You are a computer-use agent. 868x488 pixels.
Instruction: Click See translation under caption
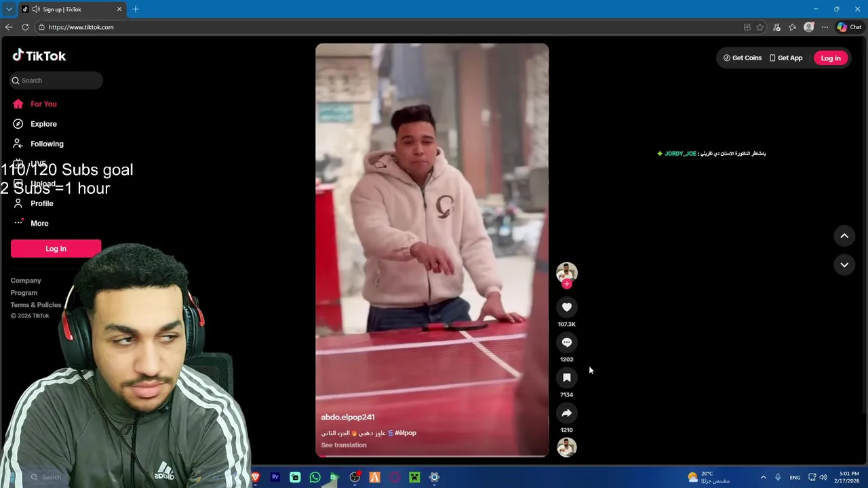(x=344, y=445)
